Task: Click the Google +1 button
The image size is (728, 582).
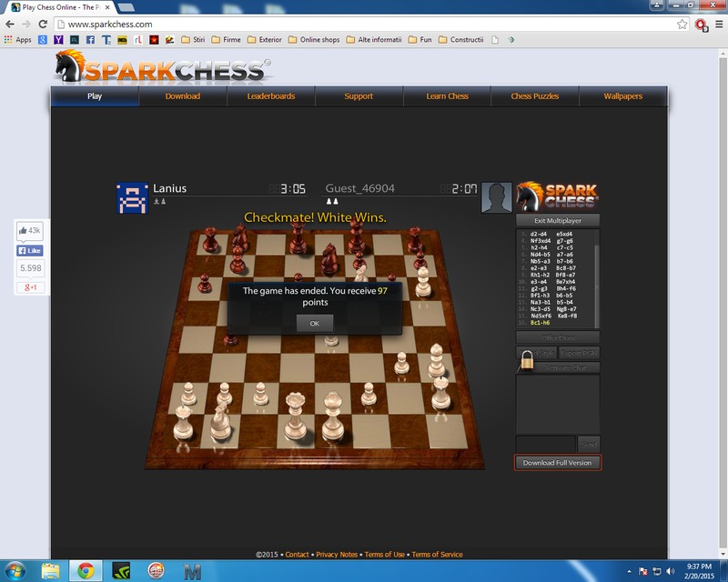Action: pyautogui.click(x=31, y=287)
